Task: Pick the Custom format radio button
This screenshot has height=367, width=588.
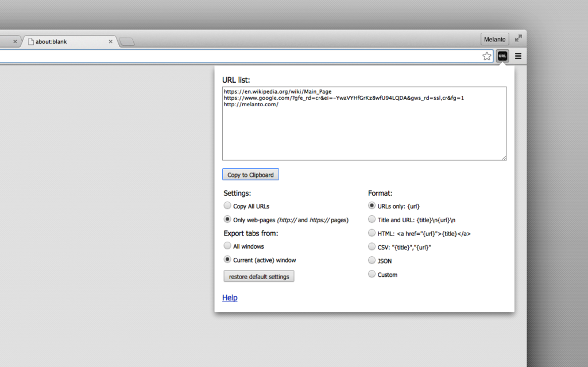Action: click(x=372, y=275)
